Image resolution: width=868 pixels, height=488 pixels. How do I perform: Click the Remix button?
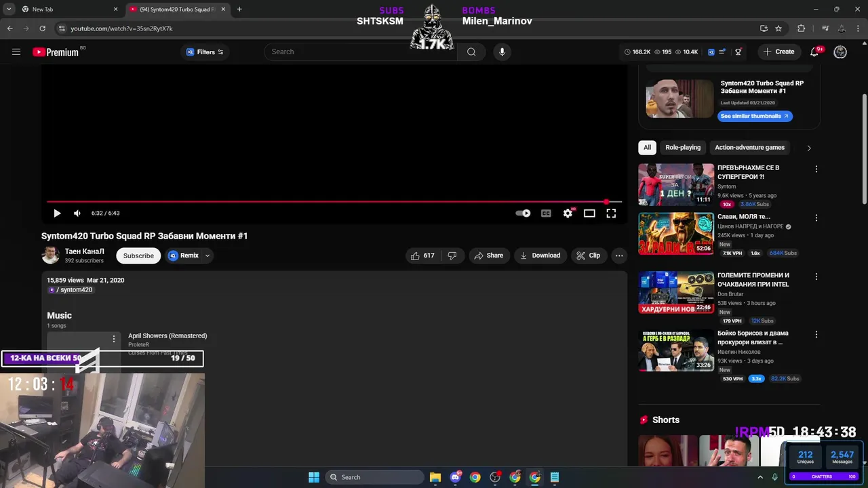(183, 256)
